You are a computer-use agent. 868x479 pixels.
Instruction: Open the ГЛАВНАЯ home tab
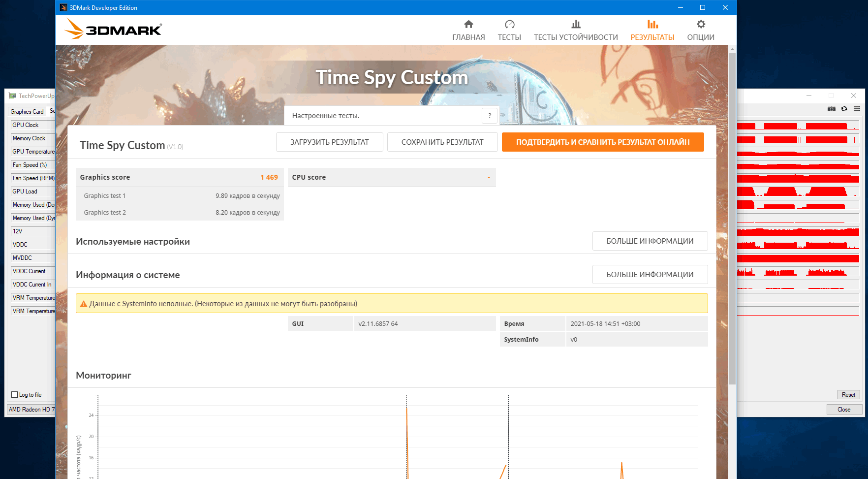point(468,31)
